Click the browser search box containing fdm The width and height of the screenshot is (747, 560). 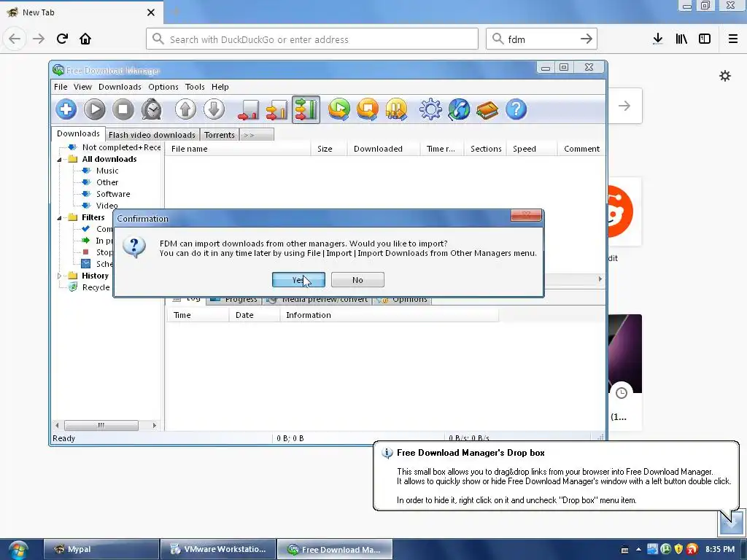coord(541,39)
